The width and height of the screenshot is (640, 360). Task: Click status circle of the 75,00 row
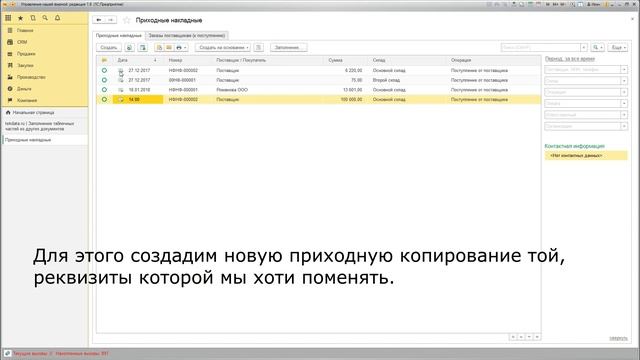(x=104, y=80)
